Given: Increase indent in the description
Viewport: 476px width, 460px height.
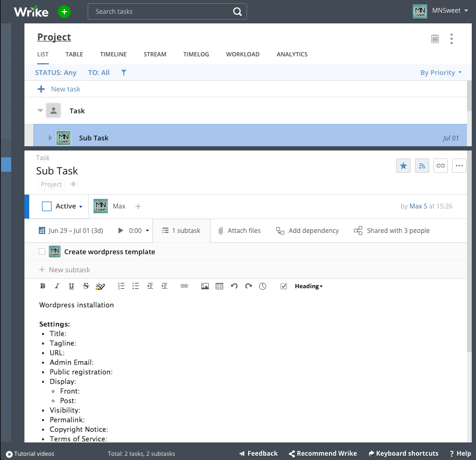Looking at the screenshot, I should point(150,286).
